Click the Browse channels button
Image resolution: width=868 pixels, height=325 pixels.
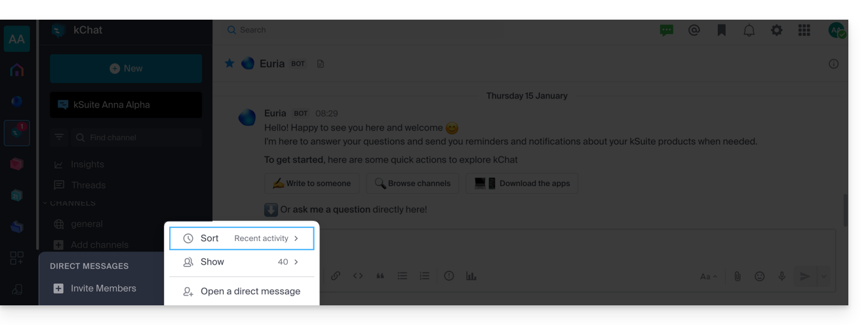412,183
